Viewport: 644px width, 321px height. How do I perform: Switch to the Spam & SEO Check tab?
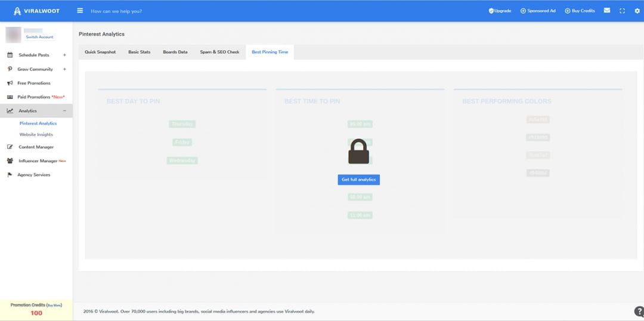[219, 52]
